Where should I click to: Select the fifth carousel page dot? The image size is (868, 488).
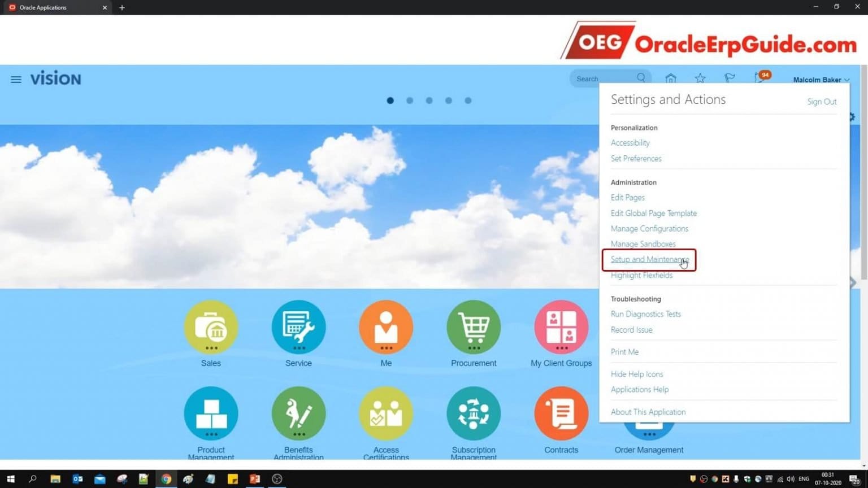point(468,101)
